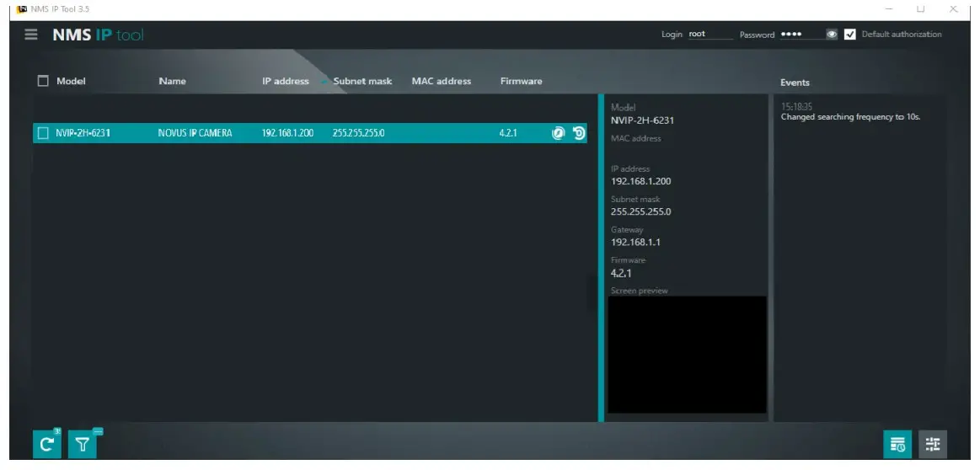Click the 192.168.1.200 cell in device row
The image size is (980, 470).
[x=287, y=133]
